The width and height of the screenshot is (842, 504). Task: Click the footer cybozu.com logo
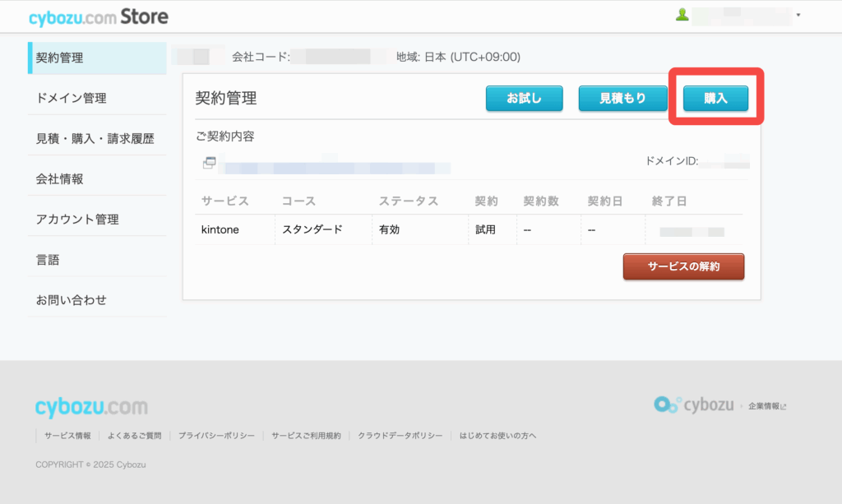coord(91,407)
